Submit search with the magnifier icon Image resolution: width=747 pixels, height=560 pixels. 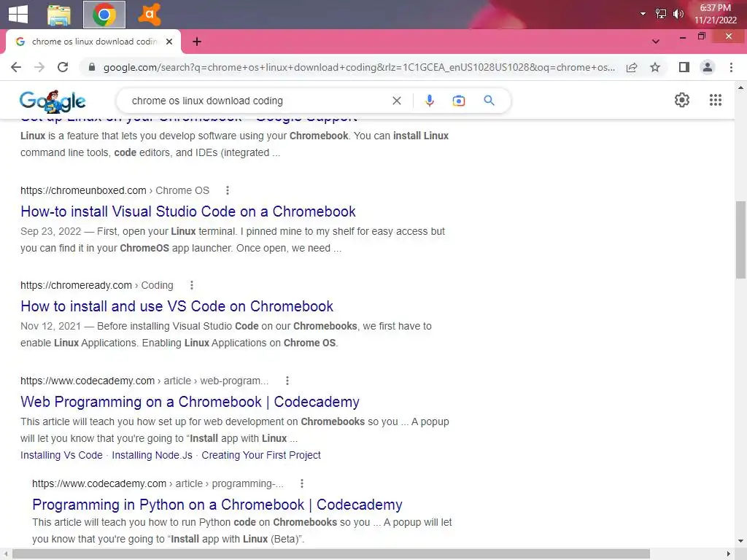pyautogui.click(x=489, y=101)
